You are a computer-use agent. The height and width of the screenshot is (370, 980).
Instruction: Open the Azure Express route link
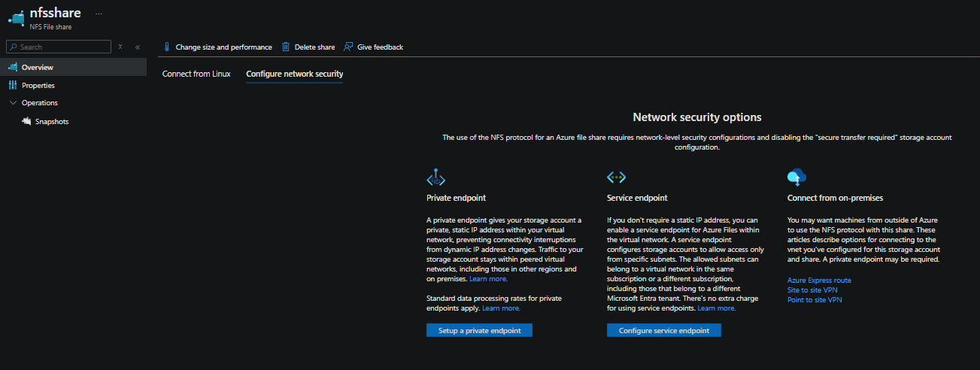point(819,280)
